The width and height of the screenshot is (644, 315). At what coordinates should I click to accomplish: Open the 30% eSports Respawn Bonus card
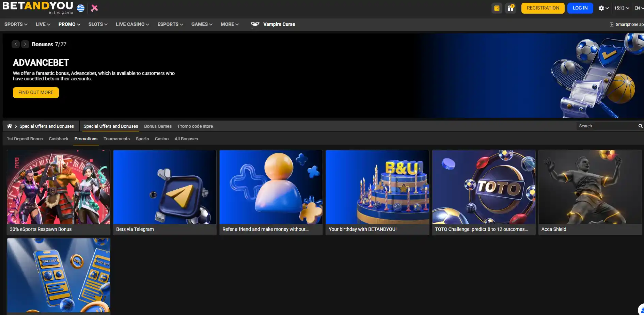point(59,192)
